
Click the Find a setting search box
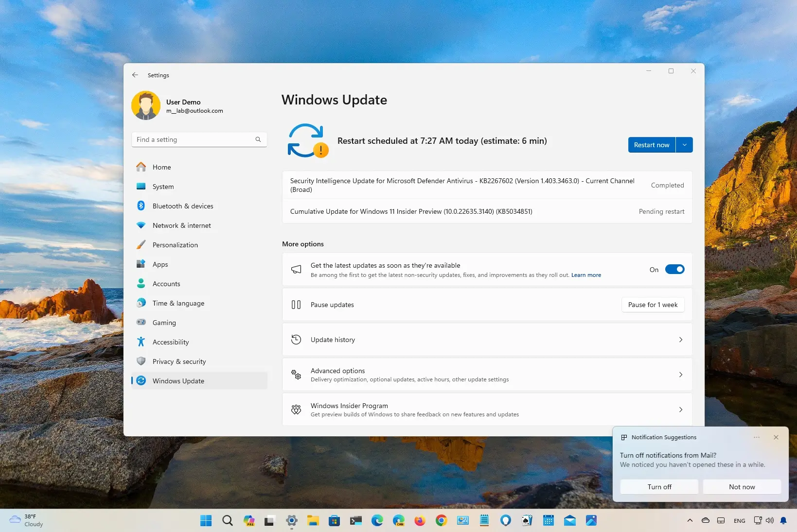click(199, 139)
